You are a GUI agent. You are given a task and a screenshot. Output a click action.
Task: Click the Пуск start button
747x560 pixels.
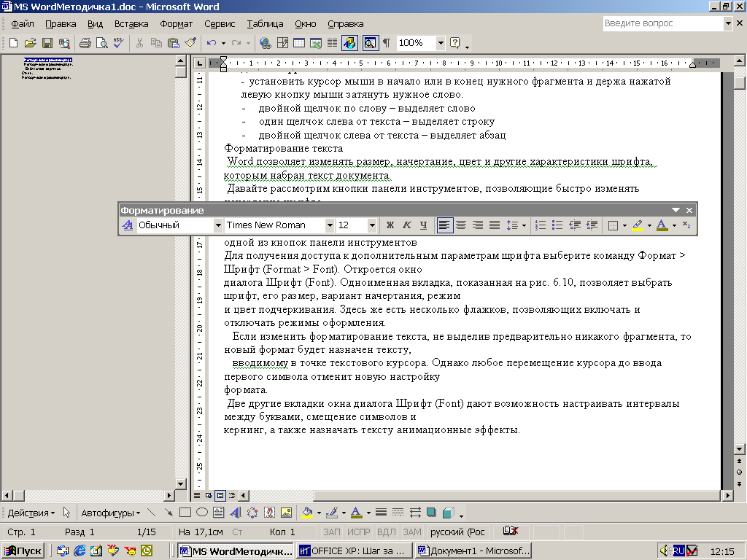pyautogui.click(x=23, y=551)
